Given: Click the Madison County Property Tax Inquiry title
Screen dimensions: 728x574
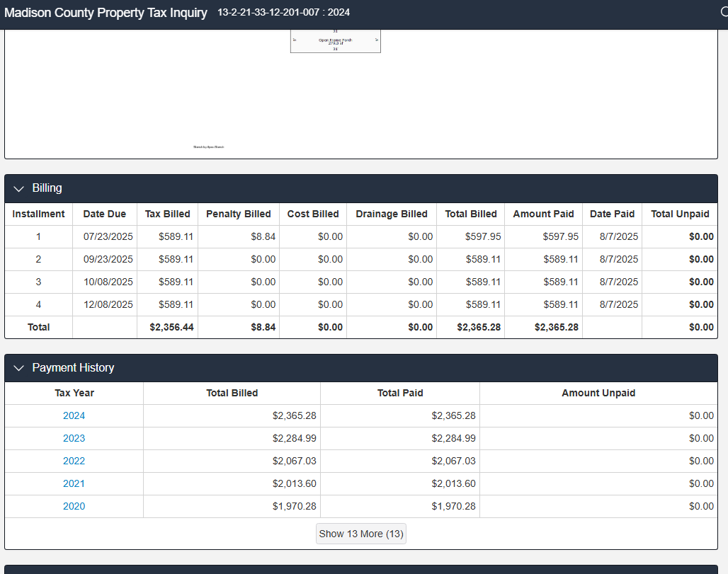Looking at the screenshot, I should click(106, 13).
